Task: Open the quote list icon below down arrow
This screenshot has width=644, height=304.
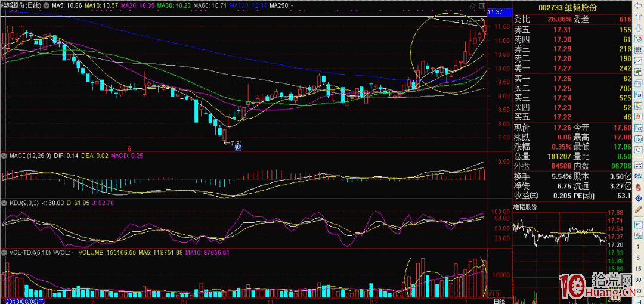Action: coord(638,39)
